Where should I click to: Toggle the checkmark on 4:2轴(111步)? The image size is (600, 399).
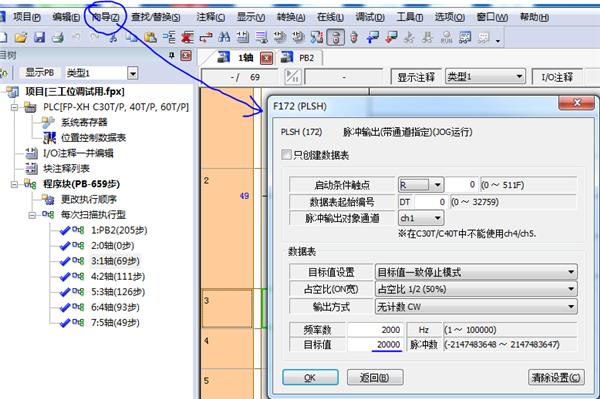tap(65, 277)
